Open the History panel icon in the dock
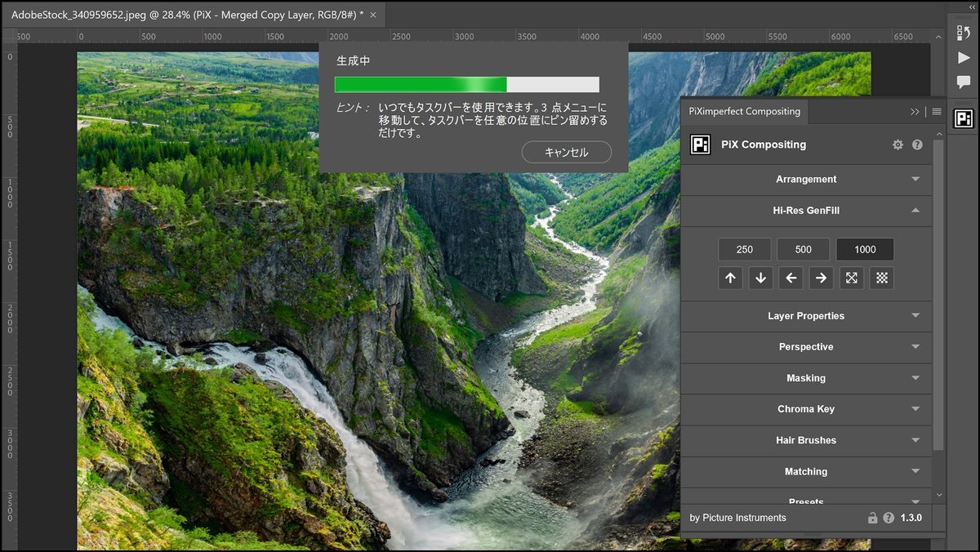Screen dimensions: 980x552 tap(964, 33)
